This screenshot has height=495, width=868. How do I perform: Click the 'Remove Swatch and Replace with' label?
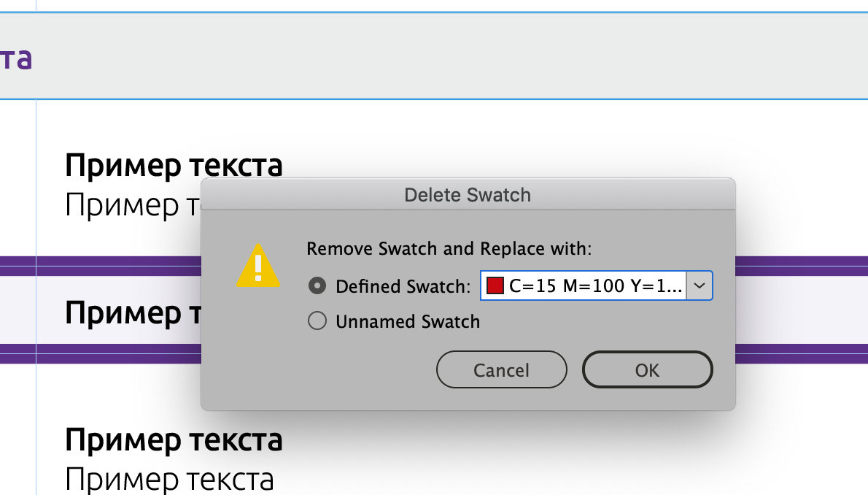(449, 248)
